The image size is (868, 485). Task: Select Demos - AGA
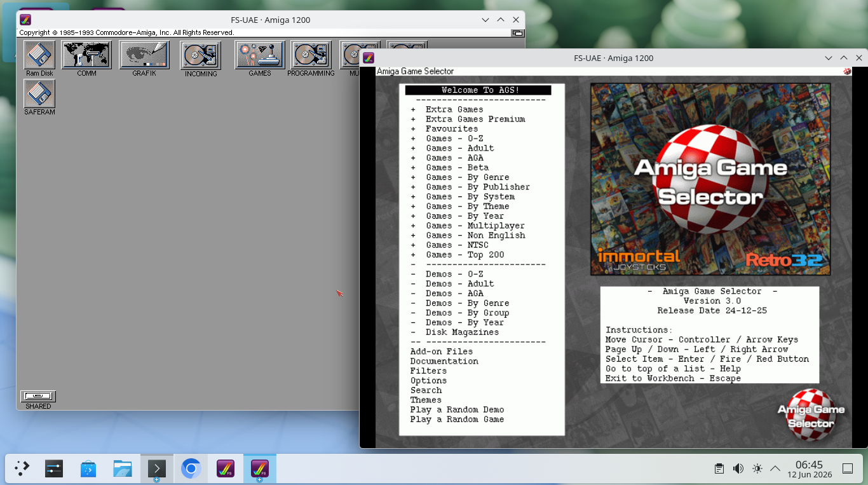tap(447, 293)
